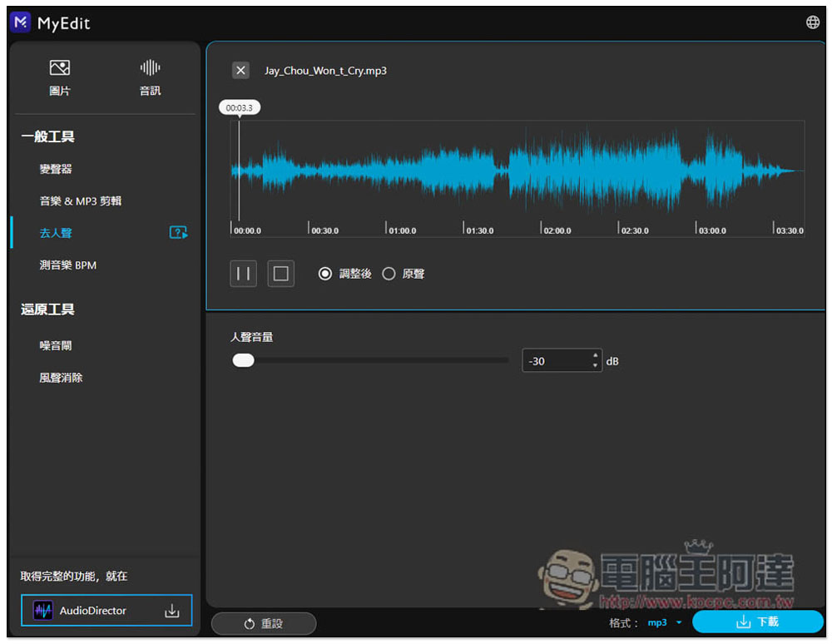Open the mp3 format dropdown

pyautogui.click(x=665, y=622)
